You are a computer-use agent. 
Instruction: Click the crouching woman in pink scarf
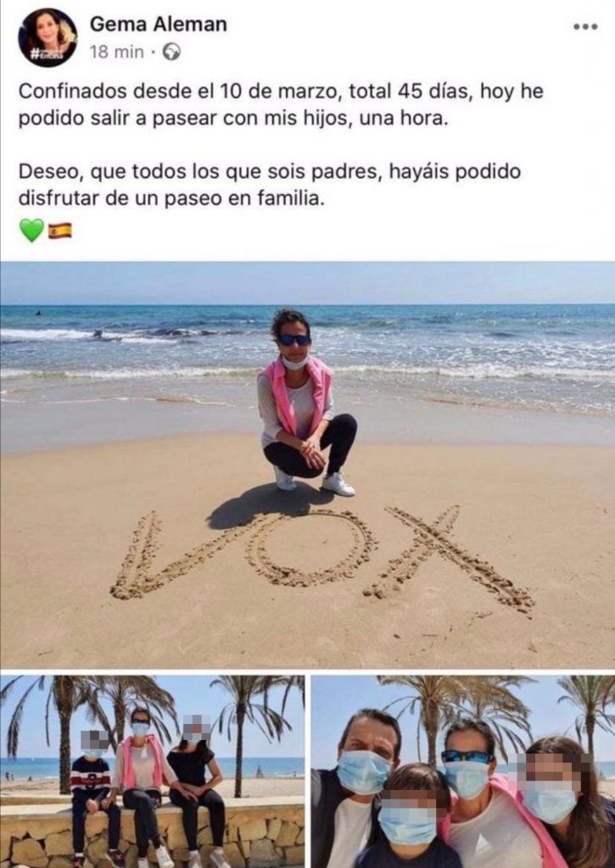306,403
